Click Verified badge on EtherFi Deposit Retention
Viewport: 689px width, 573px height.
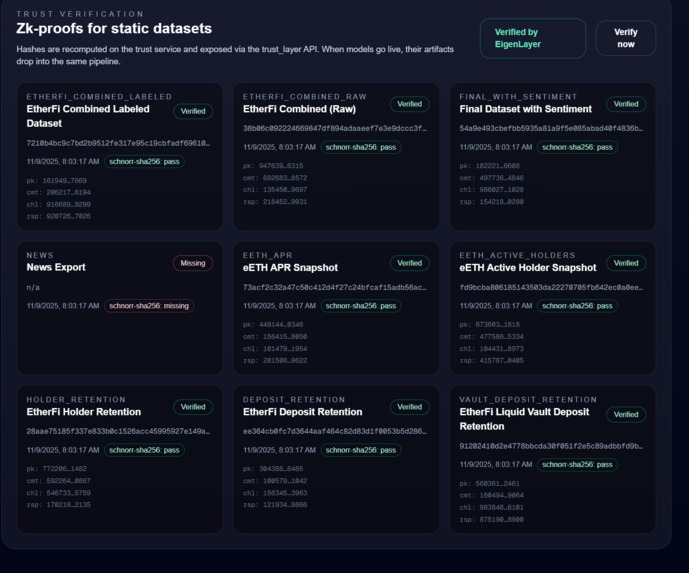410,407
